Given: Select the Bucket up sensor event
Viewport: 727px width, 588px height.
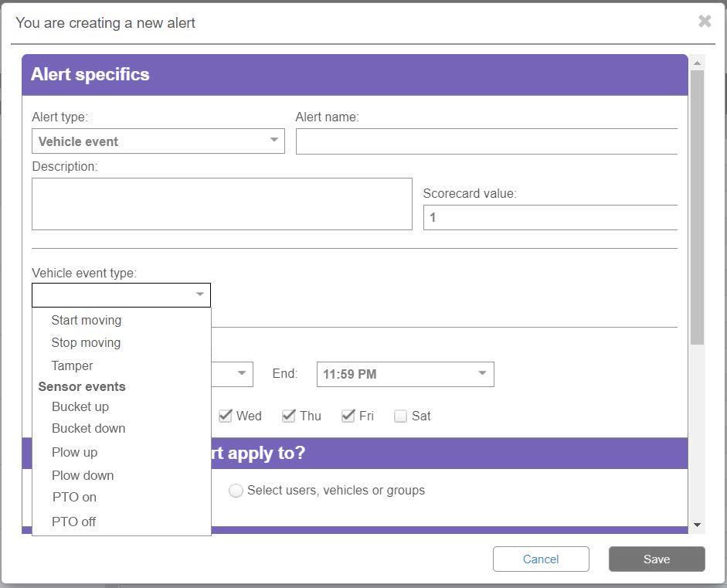Looking at the screenshot, I should [80, 406].
